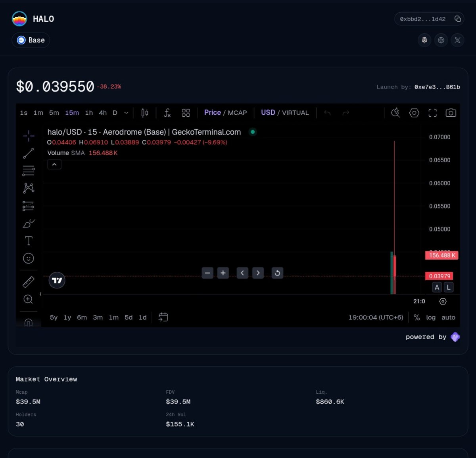The width and height of the screenshot is (476, 458).
Task: Set chart range to 3m
Action: 98,317
